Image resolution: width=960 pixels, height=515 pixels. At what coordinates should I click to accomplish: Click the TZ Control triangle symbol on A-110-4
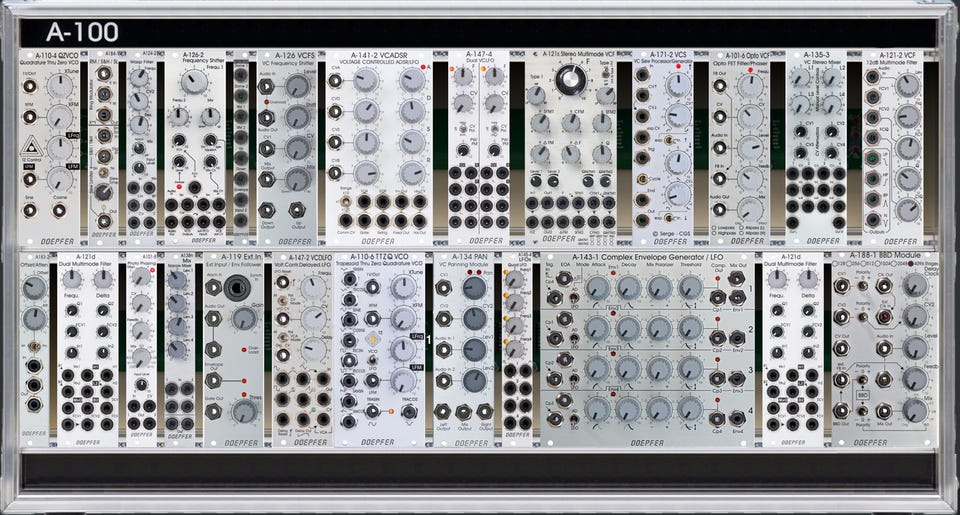click(31, 147)
